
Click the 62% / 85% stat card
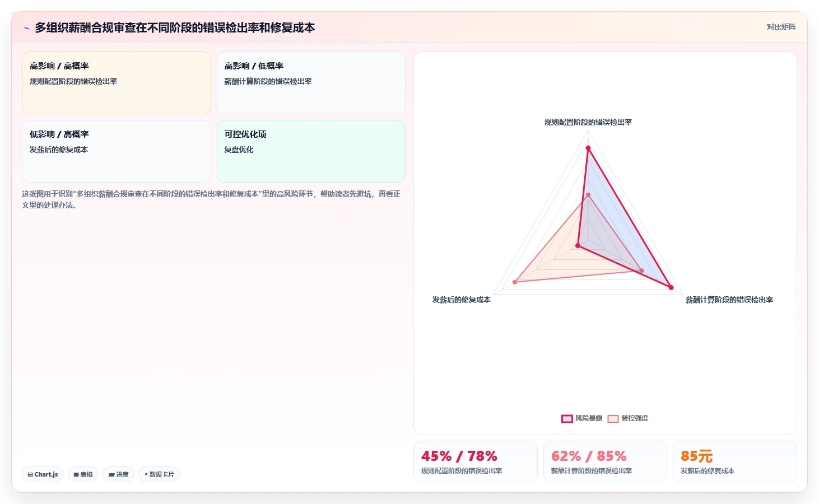click(605, 461)
